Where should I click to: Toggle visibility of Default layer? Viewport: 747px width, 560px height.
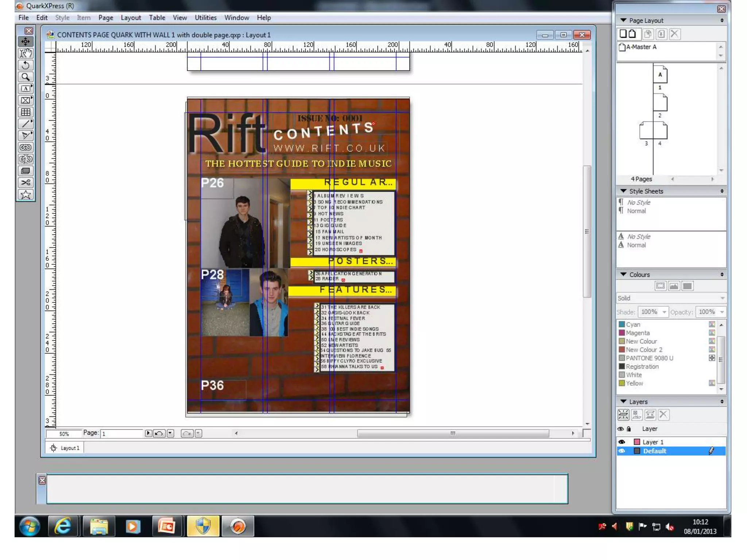tap(622, 451)
